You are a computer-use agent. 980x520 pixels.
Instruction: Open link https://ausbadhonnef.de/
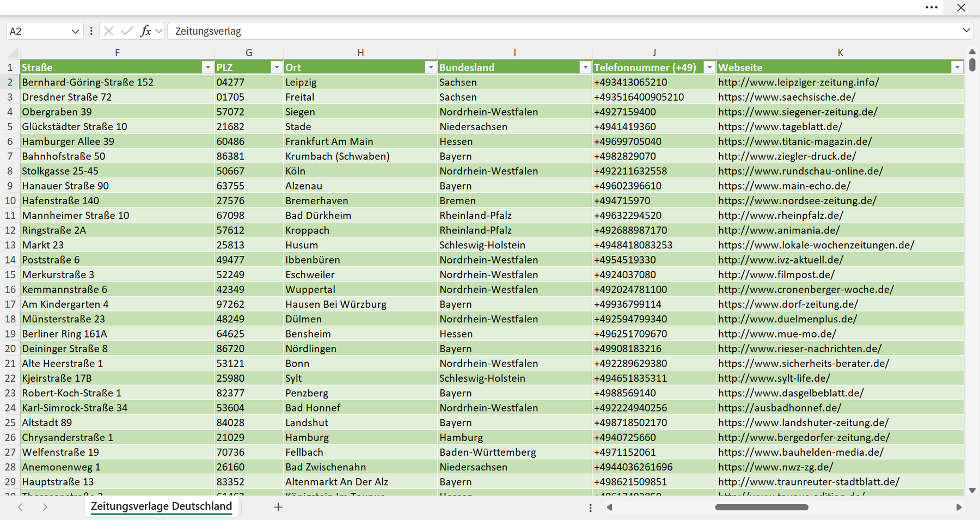[x=780, y=408]
